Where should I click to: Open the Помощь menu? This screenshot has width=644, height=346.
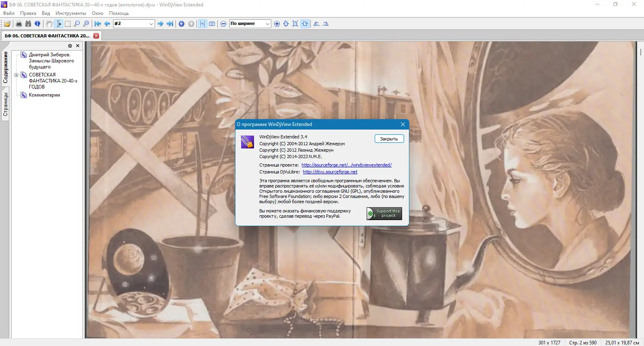tap(119, 13)
